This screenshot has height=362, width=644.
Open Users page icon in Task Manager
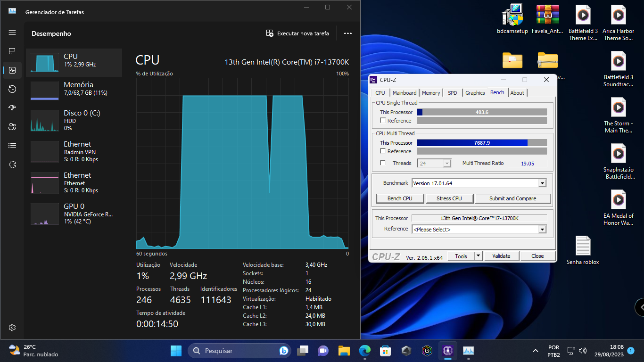tap(12, 127)
